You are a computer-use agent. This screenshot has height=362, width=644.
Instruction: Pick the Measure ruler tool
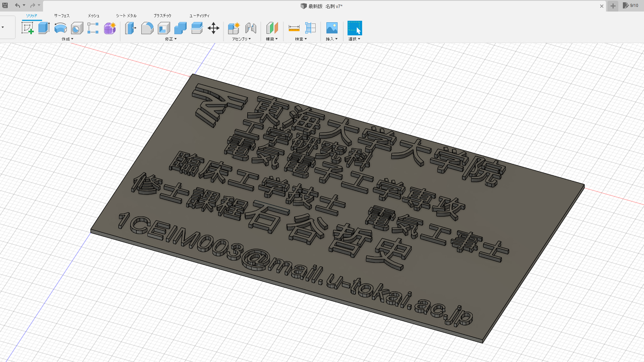[294, 28]
